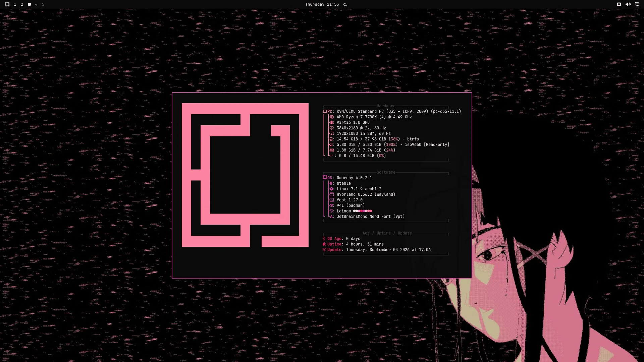Open the Omarchy menu icon in top bar
This screenshot has width=644, height=362.
pyautogui.click(x=7, y=4)
